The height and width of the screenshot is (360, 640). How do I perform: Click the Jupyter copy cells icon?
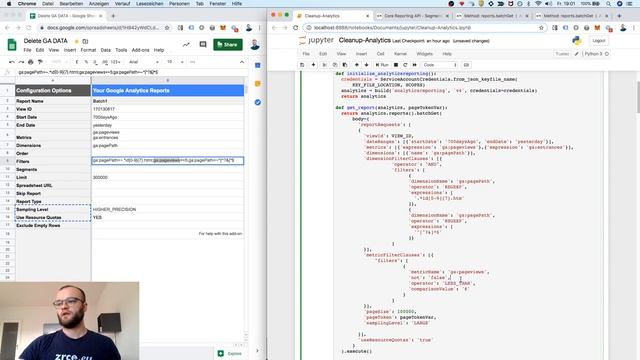pos(335,65)
